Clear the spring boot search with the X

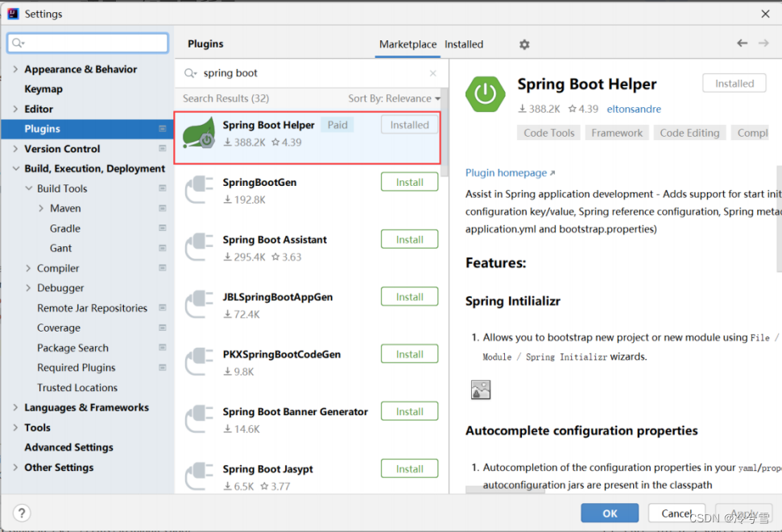[432, 72]
